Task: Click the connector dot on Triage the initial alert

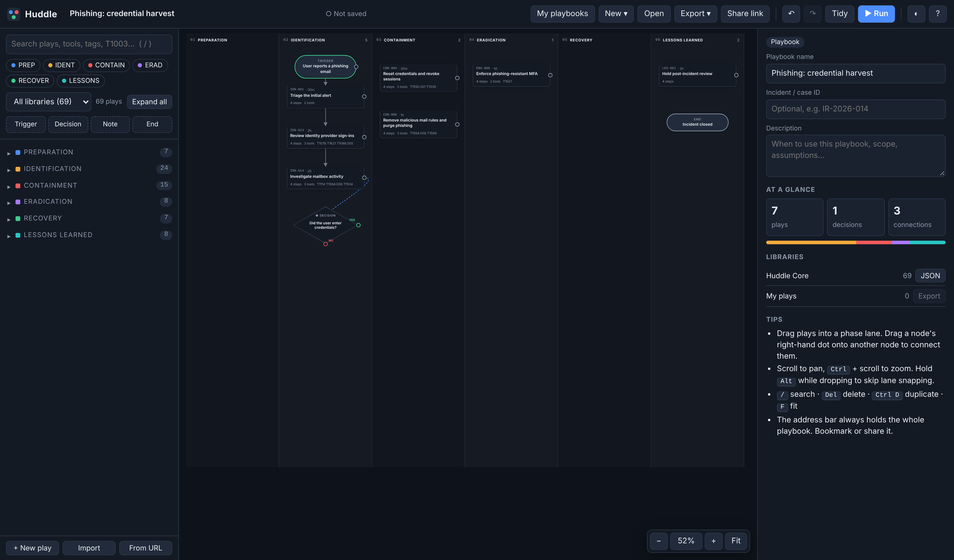Action: tap(364, 97)
